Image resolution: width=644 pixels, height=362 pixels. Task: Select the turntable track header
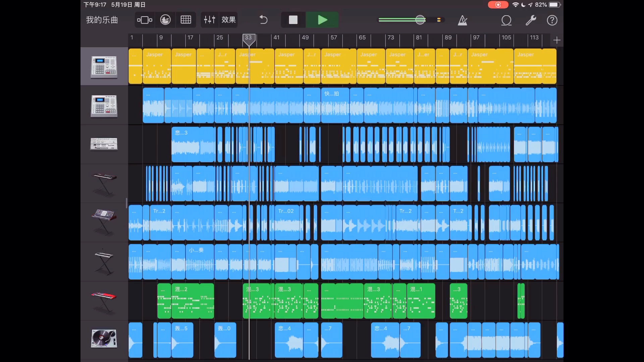point(104,339)
